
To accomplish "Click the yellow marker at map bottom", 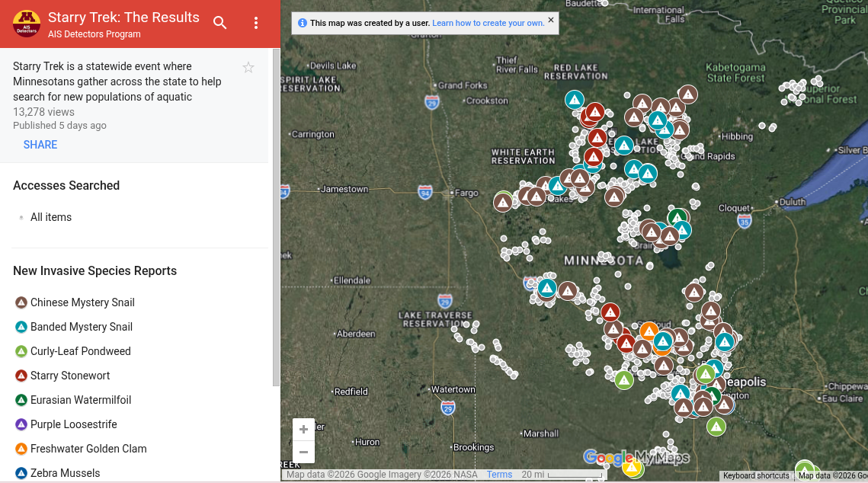I will [632, 468].
